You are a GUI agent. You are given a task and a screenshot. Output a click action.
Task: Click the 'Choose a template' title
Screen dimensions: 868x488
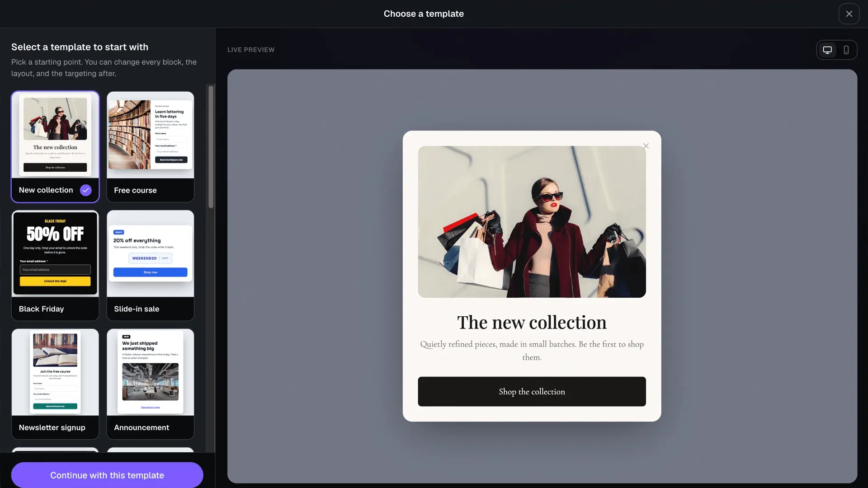(424, 14)
